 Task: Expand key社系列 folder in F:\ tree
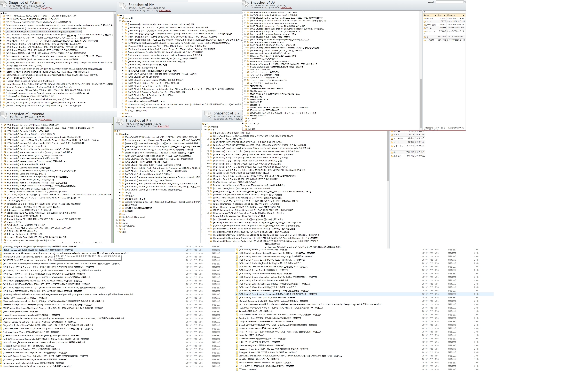pyautogui.click(x=120, y=196)
